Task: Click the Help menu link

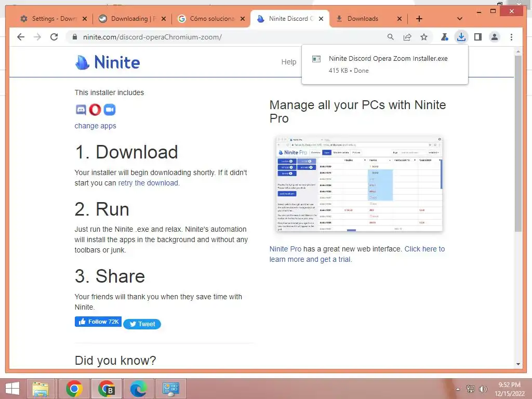Action: pos(289,62)
